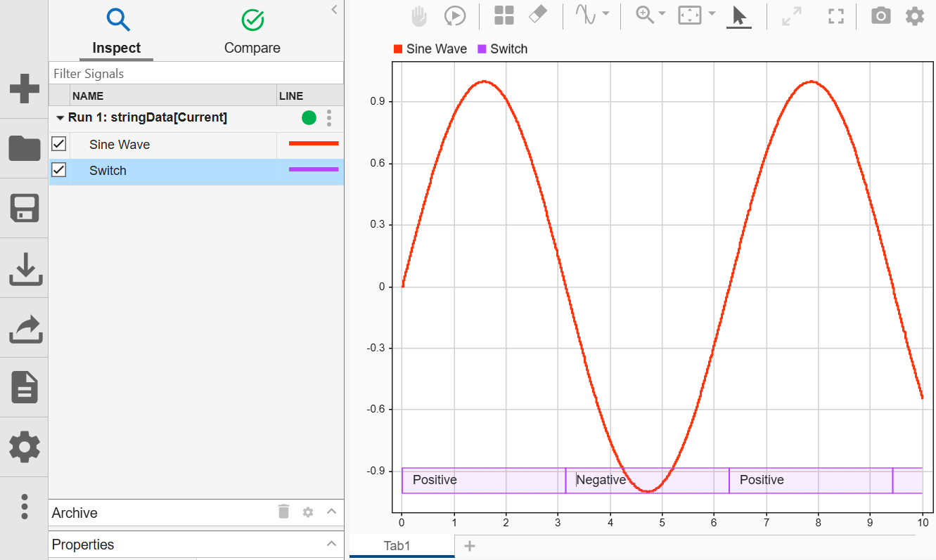936x560 pixels.
Task: Collapse left panel with top chevron
Action: (x=334, y=9)
